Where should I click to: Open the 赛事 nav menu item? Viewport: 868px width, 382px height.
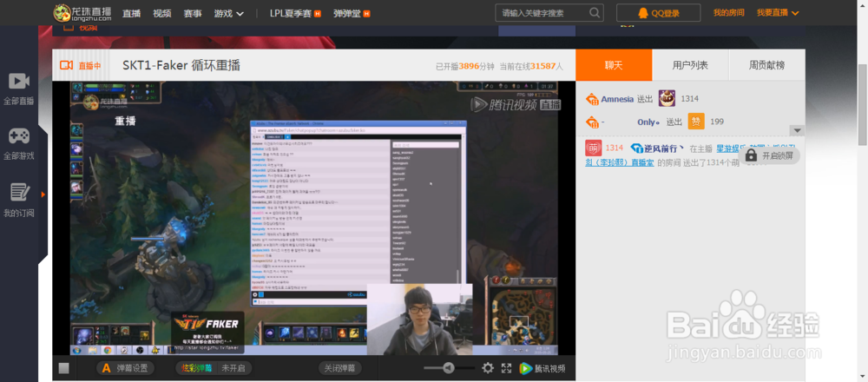point(193,13)
